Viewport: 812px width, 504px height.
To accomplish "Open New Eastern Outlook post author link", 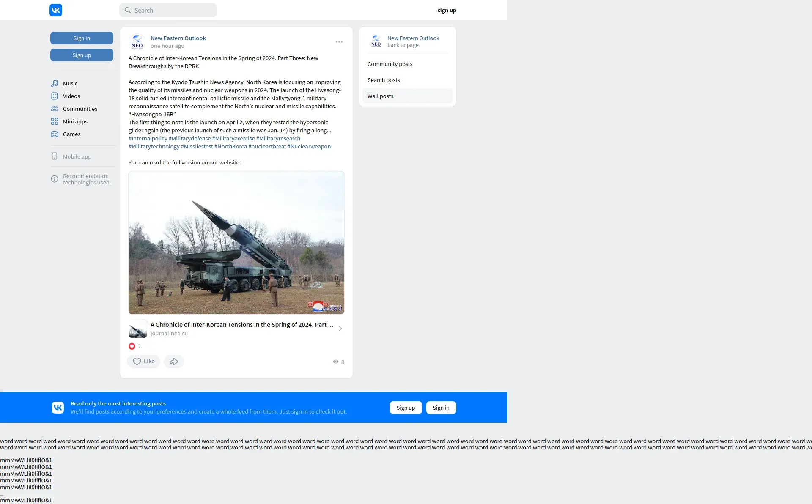I will pos(178,38).
